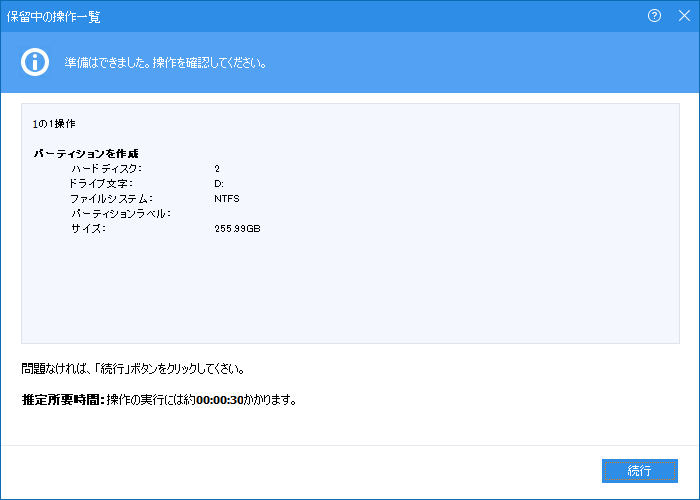Screen dimensions: 700x500
Task: Click the ハードディスク: label
Action: pos(106,169)
